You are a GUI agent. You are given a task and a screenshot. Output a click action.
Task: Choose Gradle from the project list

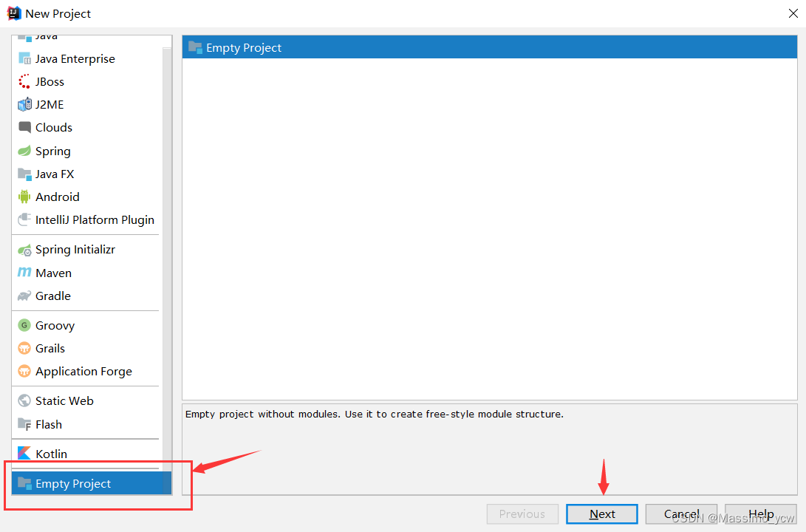[86, 296]
